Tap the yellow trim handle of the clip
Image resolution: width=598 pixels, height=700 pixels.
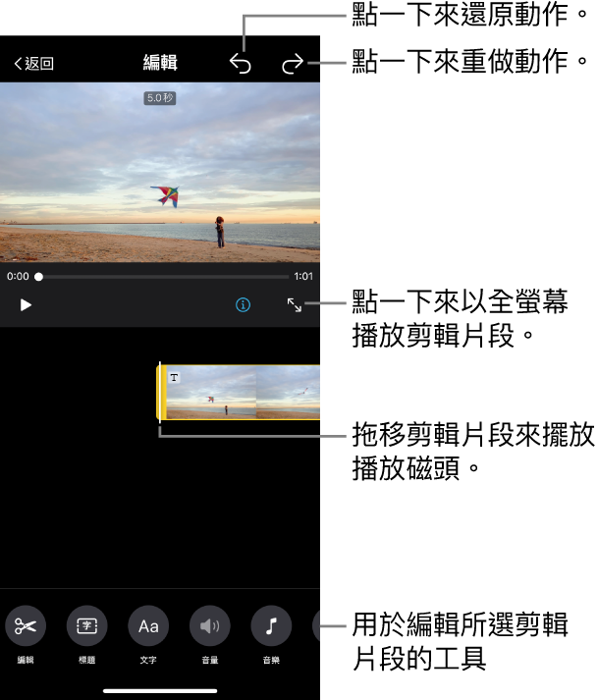[x=162, y=393]
